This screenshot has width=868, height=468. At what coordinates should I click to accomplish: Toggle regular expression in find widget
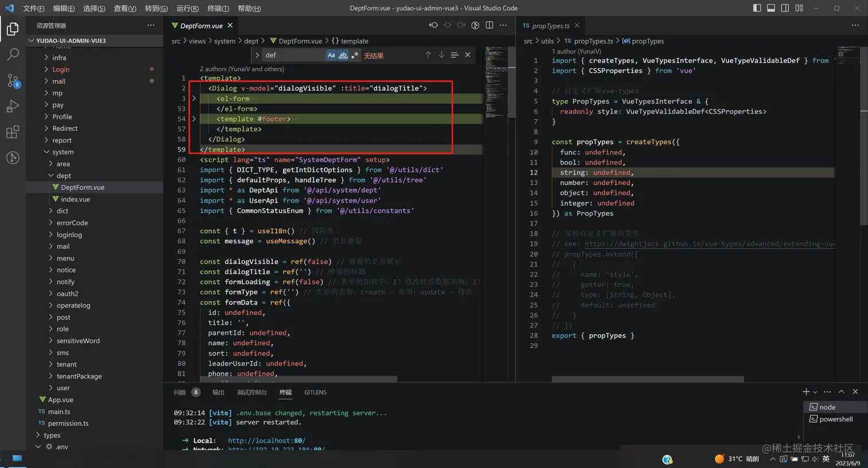(355, 55)
